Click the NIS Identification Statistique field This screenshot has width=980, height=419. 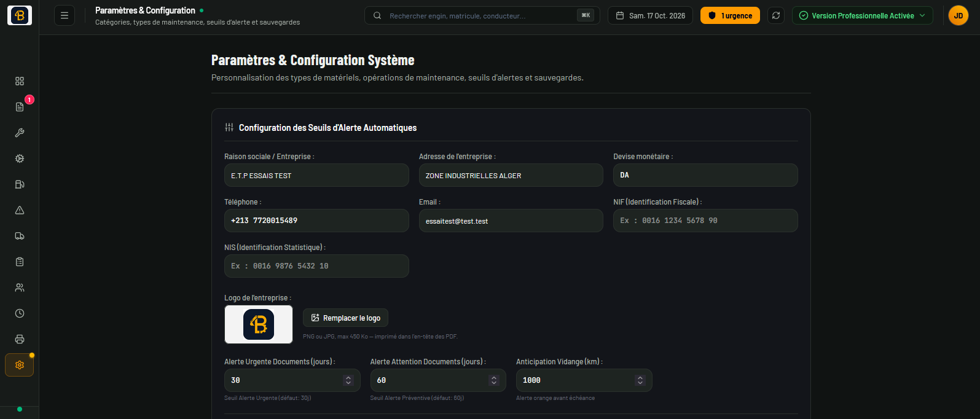click(x=316, y=266)
